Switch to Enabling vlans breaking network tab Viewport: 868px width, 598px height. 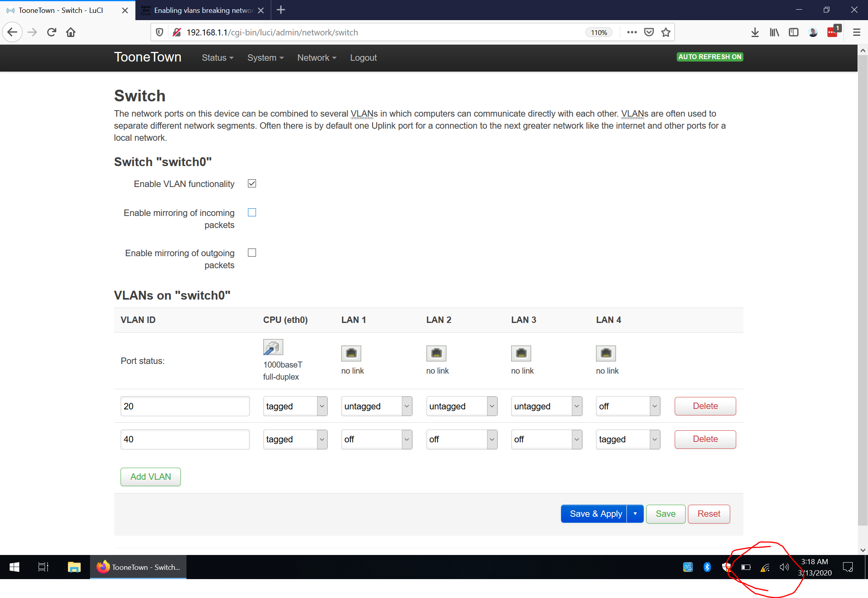[203, 10]
